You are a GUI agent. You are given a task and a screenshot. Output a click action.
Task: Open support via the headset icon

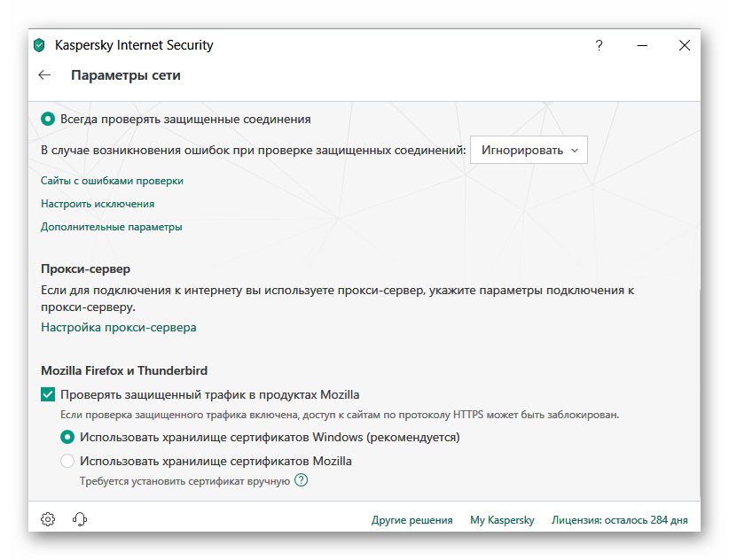80,519
